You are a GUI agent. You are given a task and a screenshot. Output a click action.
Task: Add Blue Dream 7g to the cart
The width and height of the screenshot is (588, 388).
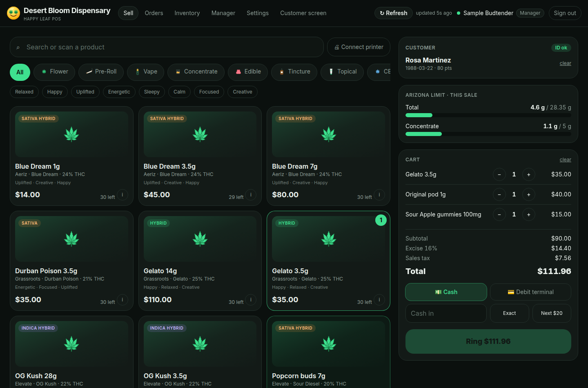329,156
